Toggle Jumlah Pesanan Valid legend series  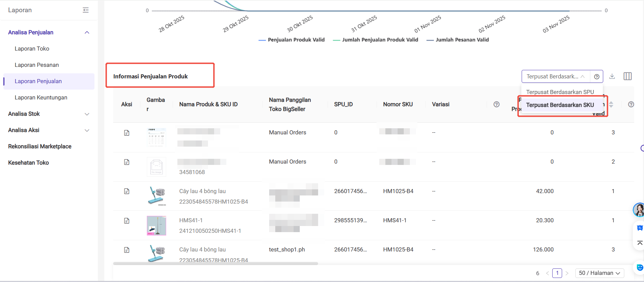[458, 40]
